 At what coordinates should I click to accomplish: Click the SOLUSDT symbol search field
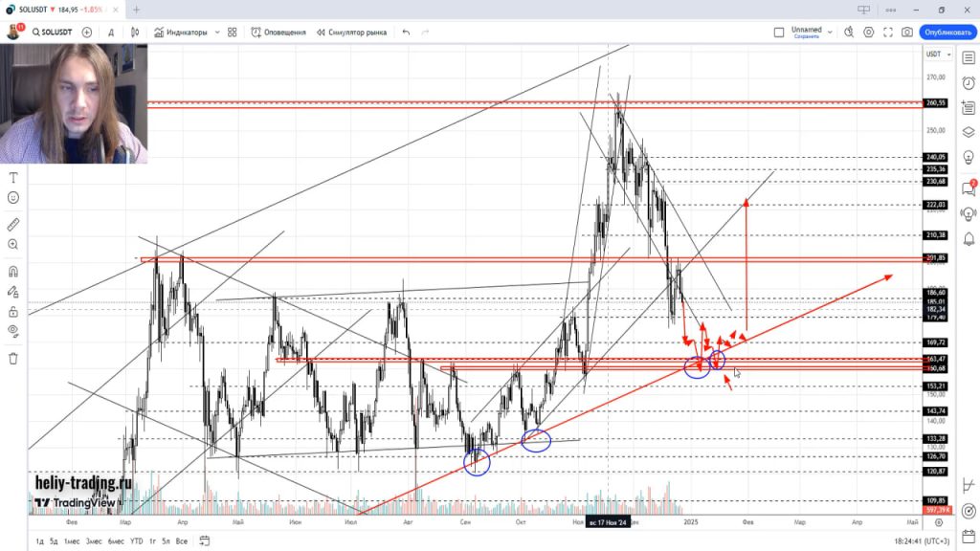[x=52, y=32]
